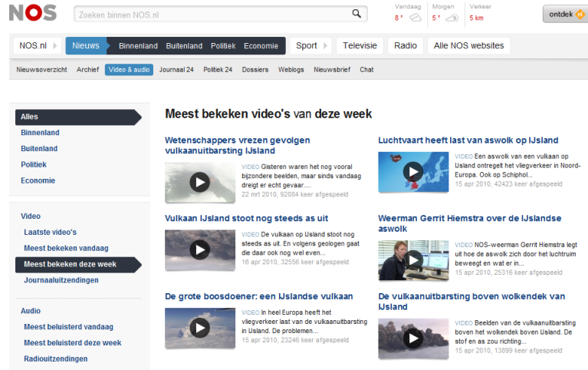Screen dimensions: 588x370
Task: Open Radiouitzendingen
Action: pos(56,358)
